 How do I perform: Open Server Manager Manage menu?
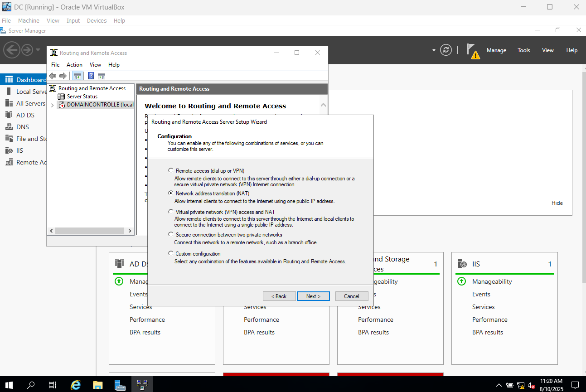tap(496, 50)
